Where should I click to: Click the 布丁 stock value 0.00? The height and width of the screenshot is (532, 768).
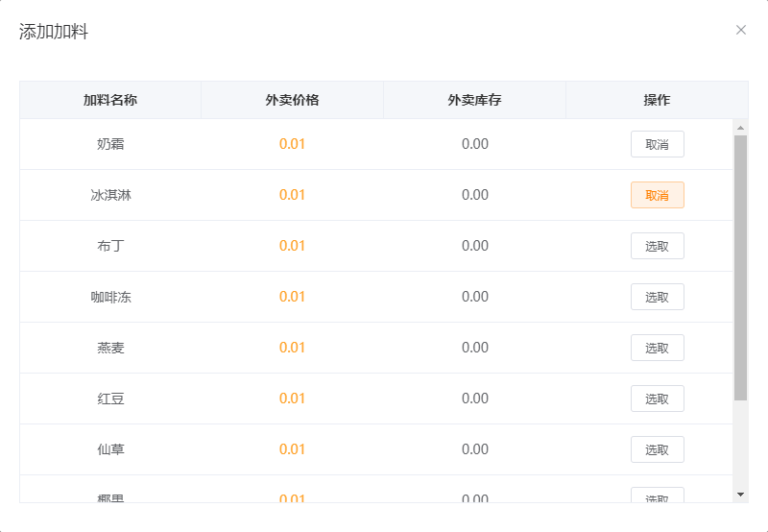[474, 246]
